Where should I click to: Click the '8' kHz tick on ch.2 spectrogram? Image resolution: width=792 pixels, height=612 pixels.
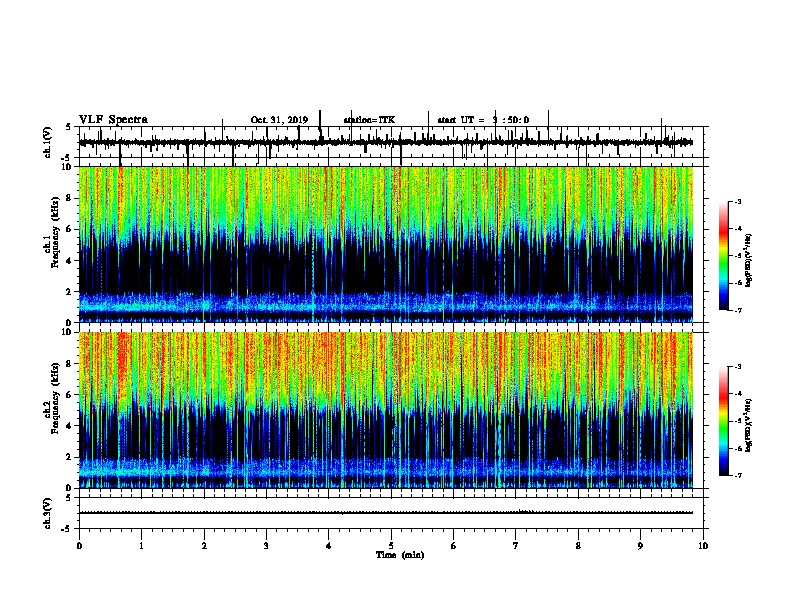(69, 364)
